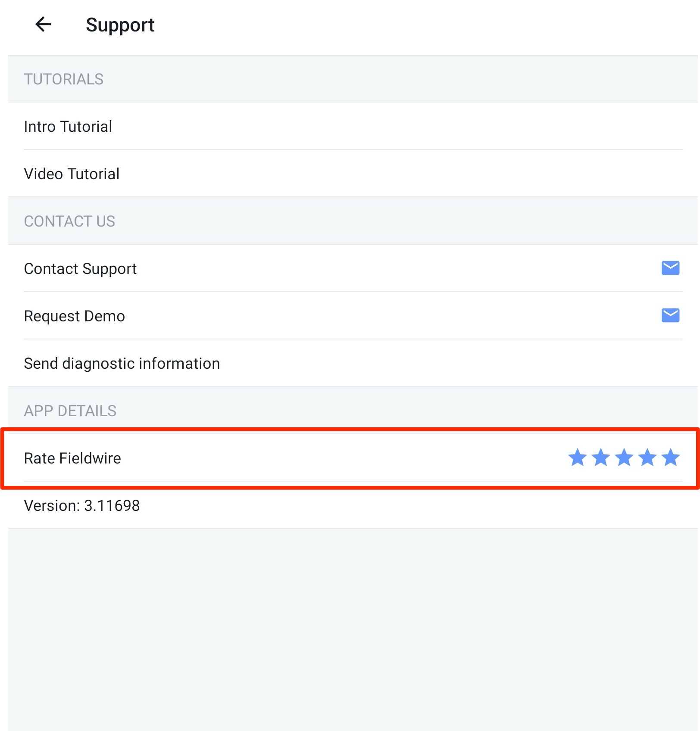The image size is (700, 731).
Task: Open the Video Tutorial entry
Action: pyautogui.click(x=72, y=174)
